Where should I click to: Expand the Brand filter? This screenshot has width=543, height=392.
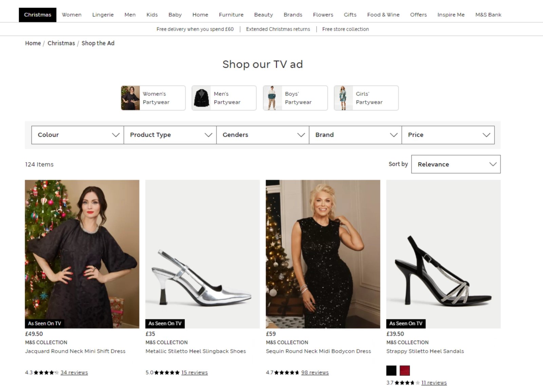click(x=355, y=135)
